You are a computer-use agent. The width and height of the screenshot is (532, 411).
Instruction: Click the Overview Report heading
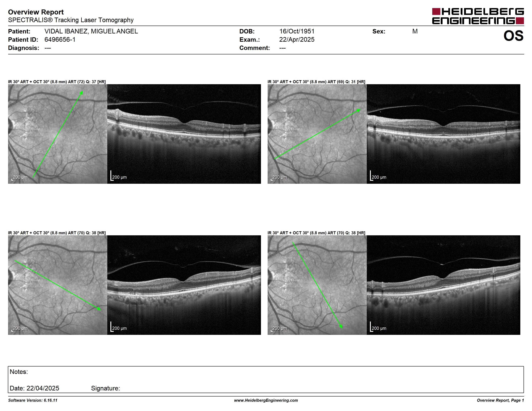tap(36, 12)
